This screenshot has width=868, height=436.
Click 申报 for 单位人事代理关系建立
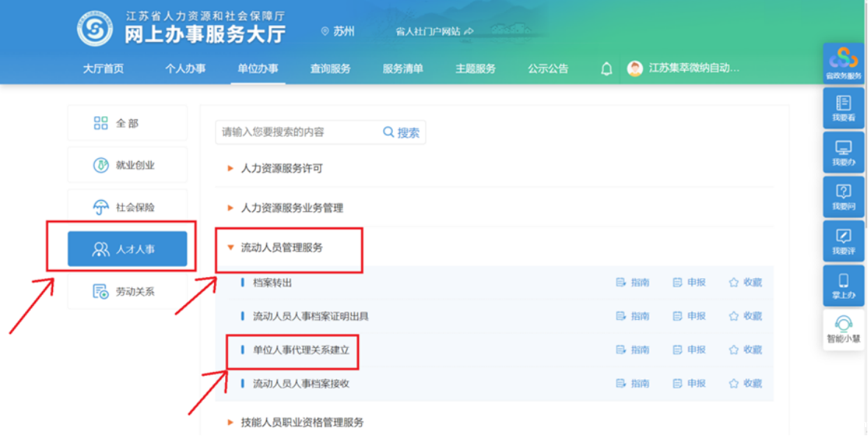[x=689, y=350]
